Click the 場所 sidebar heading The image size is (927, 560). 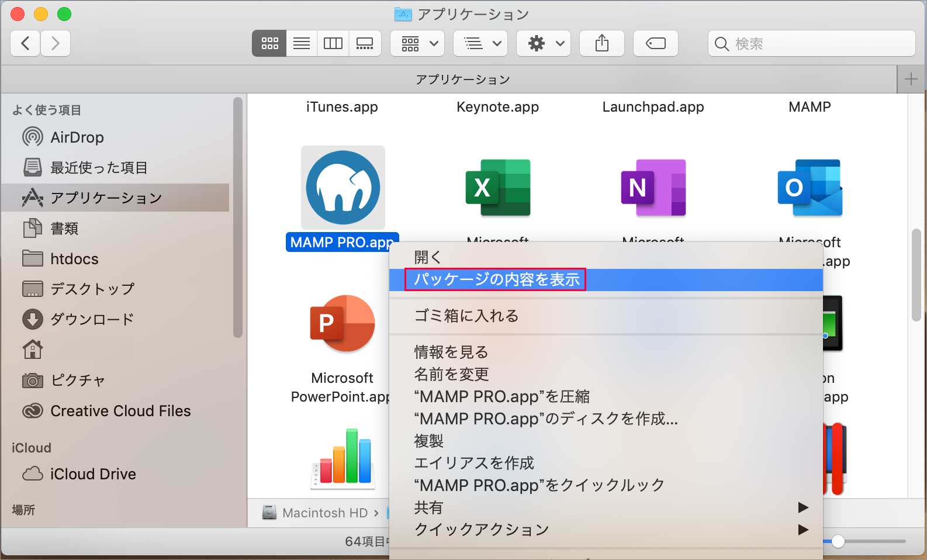(23, 510)
